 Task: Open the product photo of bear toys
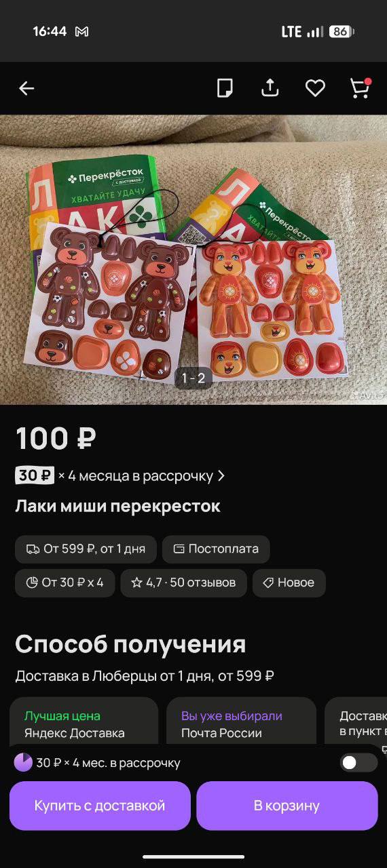[193, 260]
